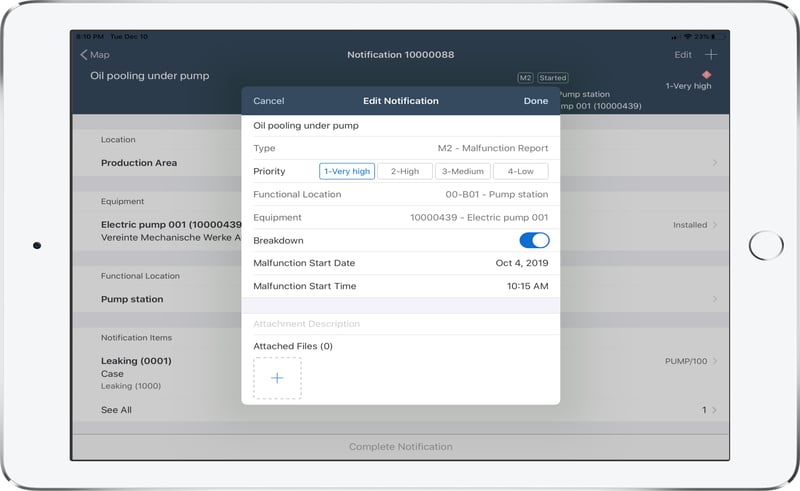
Task: Tap the red very high priority diamond icon
Action: pyautogui.click(x=707, y=75)
